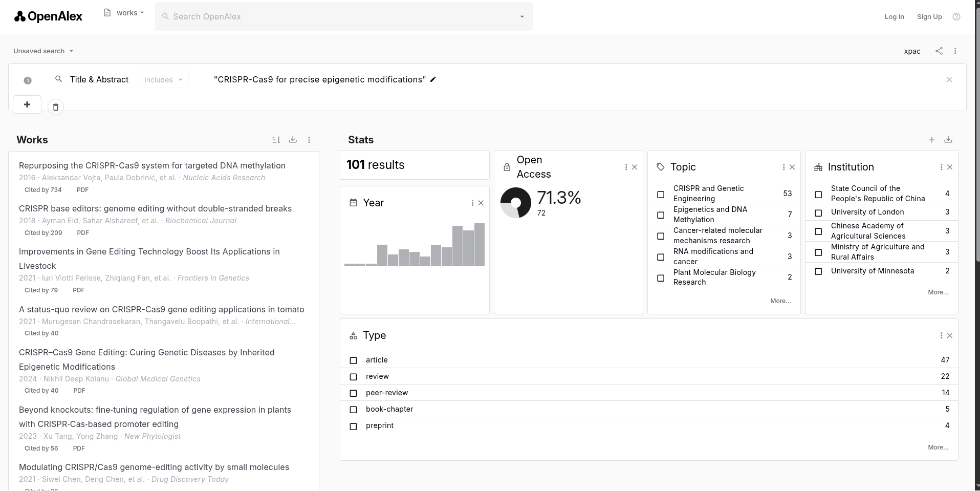
Task: Click the sort icon in Works header
Action: 276,140
